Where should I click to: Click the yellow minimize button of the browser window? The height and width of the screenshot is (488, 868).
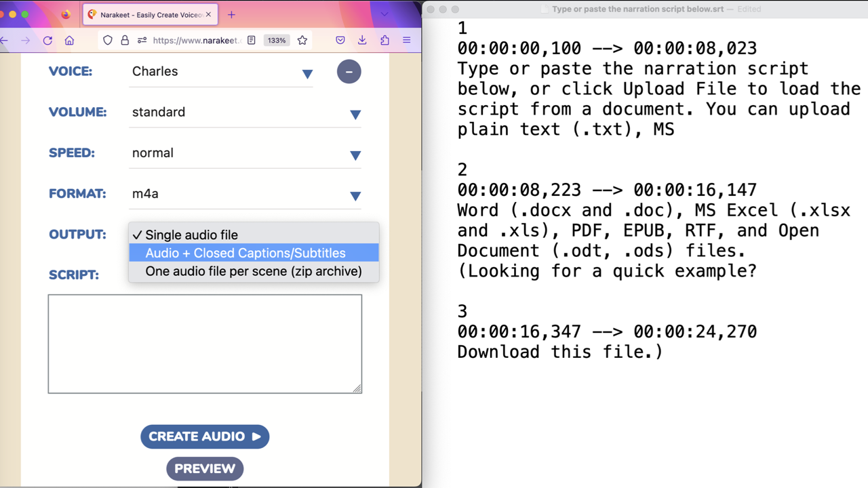tap(12, 14)
